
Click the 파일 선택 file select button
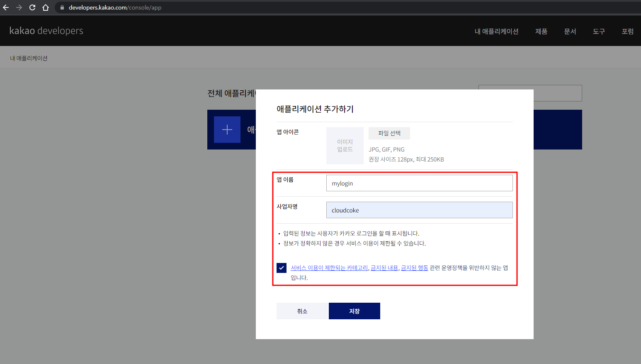tap(389, 133)
